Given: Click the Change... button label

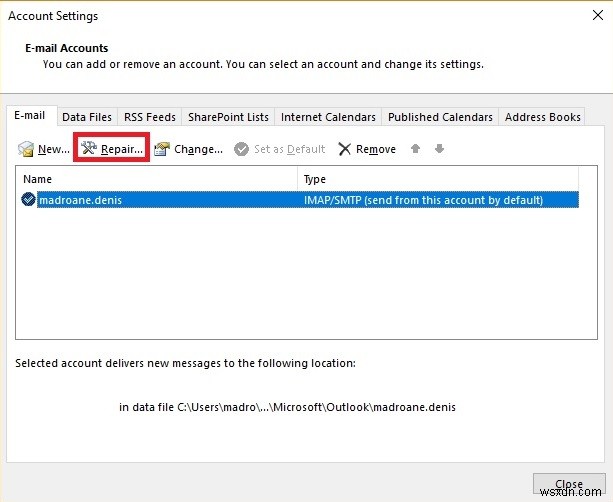Looking at the screenshot, I should click(198, 149).
